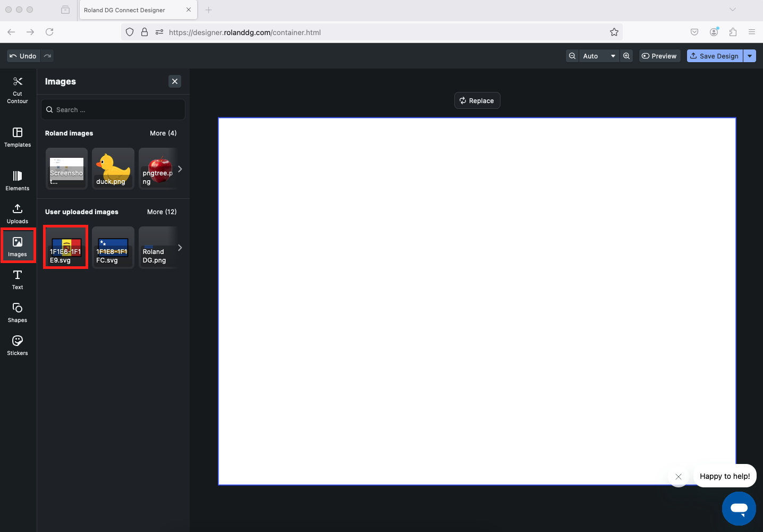
Task: Click the Firefox View icon
Action: point(65,10)
